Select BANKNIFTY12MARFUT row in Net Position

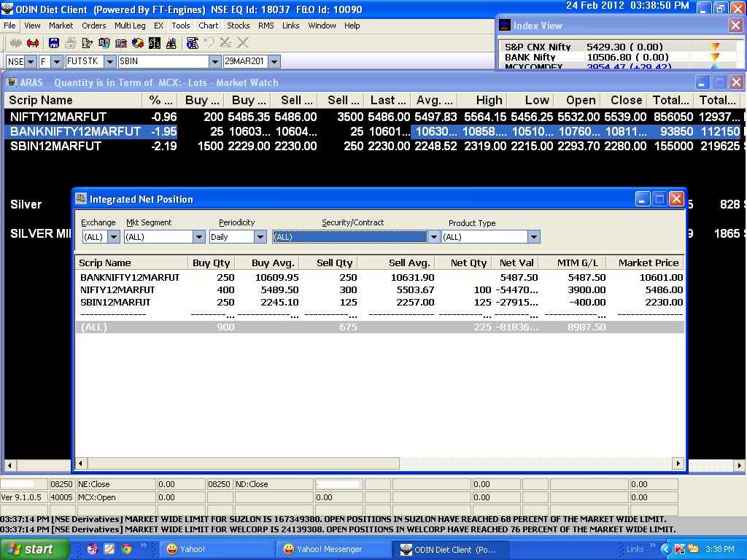coord(380,277)
